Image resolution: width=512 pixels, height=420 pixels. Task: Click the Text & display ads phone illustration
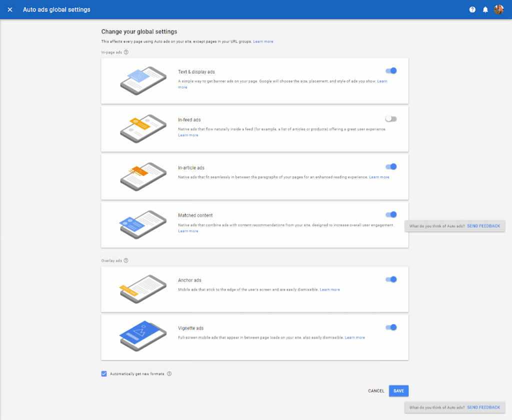coord(142,80)
